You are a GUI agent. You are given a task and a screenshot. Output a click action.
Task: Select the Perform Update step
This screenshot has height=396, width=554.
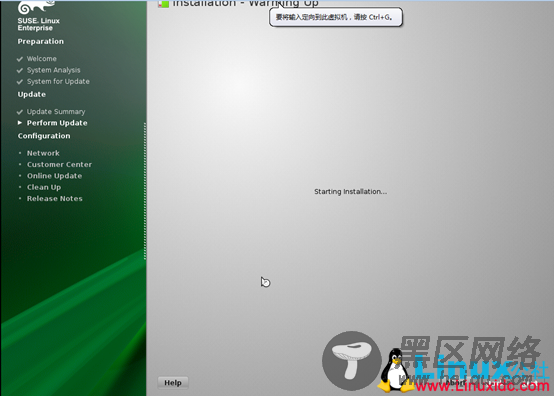(x=57, y=123)
